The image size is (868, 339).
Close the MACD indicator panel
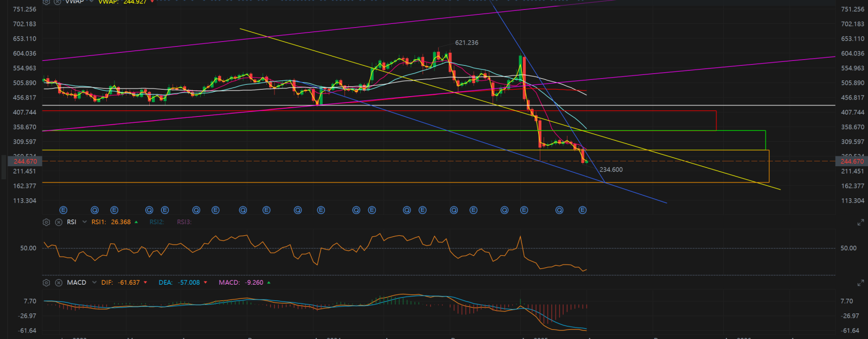point(59,282)
